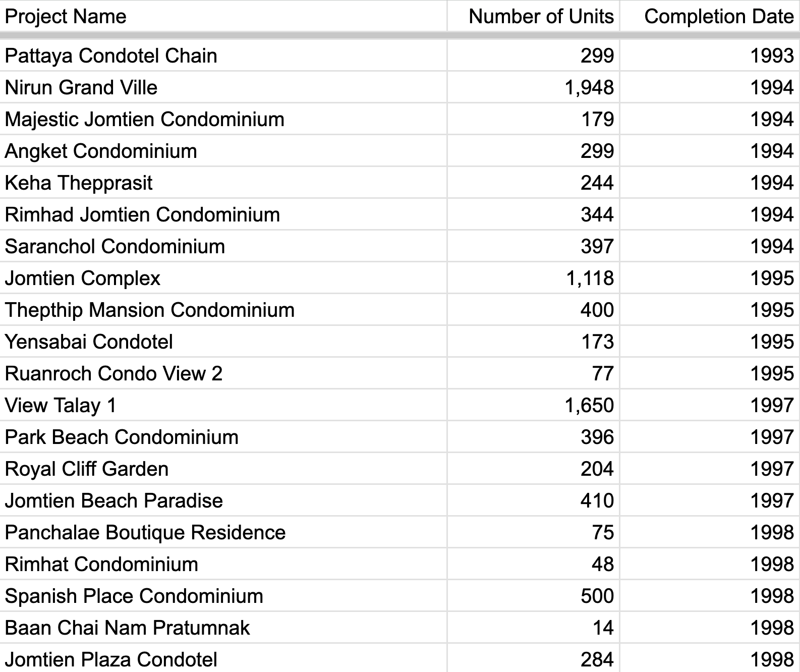The width and height of the screenshot is (800, 672).
Task: Select the Number of Units header cell
Action: [x=533, y=16]
